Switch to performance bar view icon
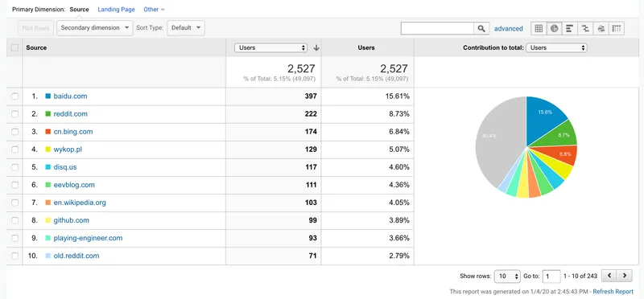644x299 pixels. (570, 28)
